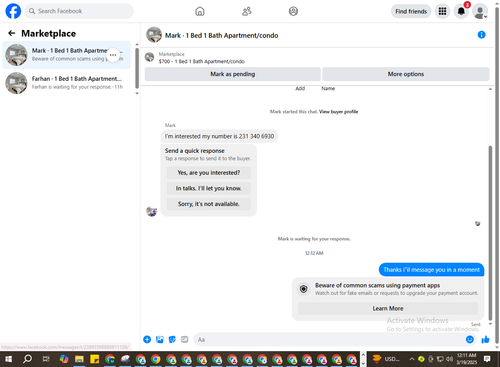The width and height of the screenshot is (500, 367).
Task: Go to the Home feed icon
Action: pyautogui.click(x=200, y=11)
